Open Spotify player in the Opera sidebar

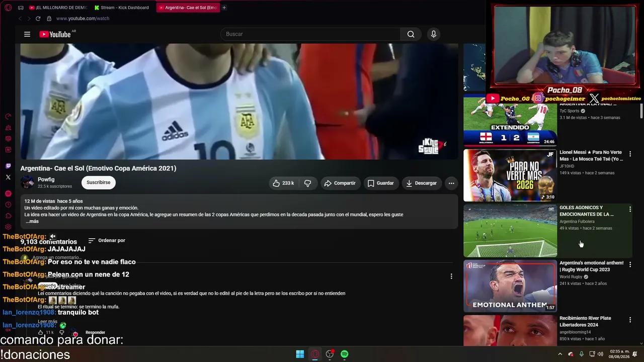pos(8,194)
